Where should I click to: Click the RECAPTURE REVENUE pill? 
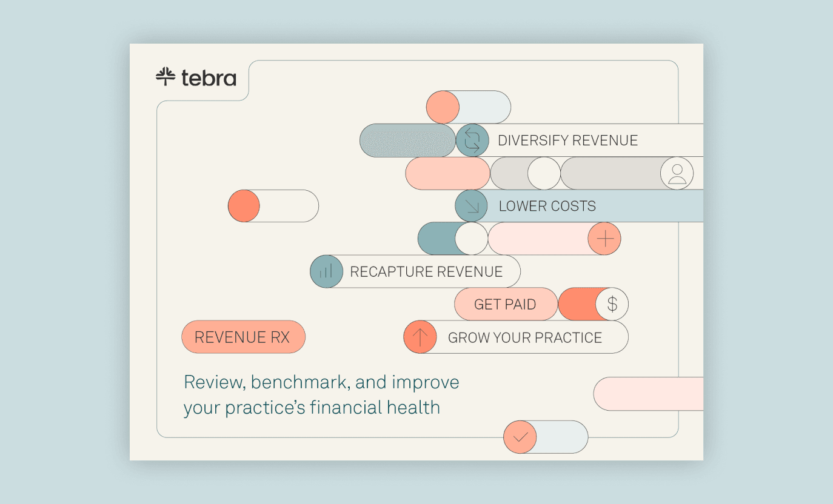click(x=426, y=271)
